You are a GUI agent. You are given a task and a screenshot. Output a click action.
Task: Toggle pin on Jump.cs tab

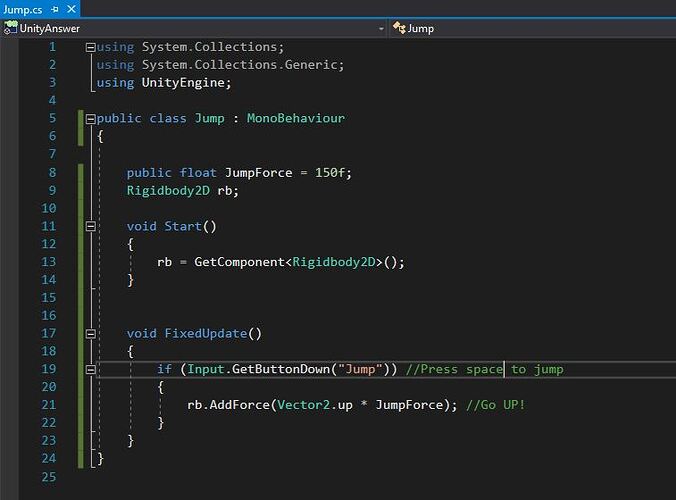(55, 9)
